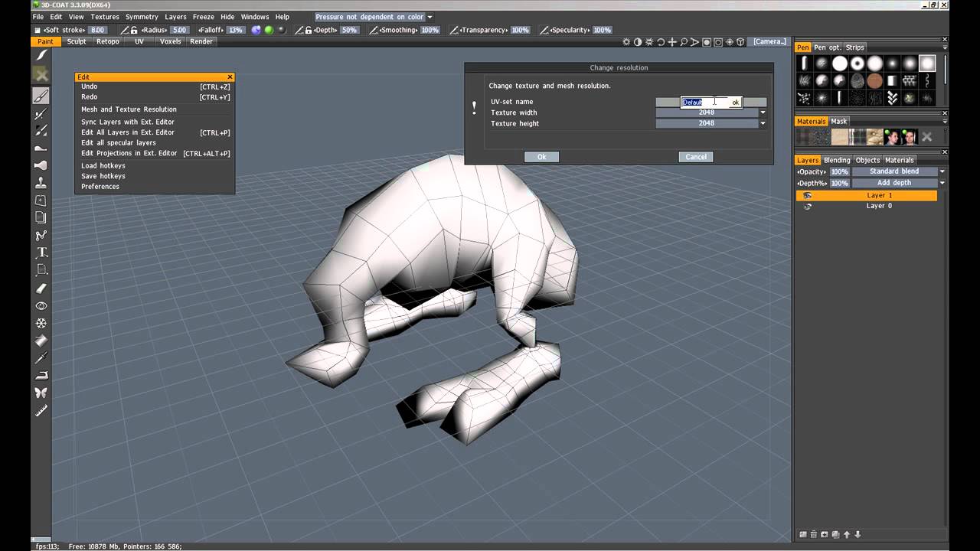This screenshot has width=980, height=551.
Task: Select the ruler measure tool
Action: (41, 410)
